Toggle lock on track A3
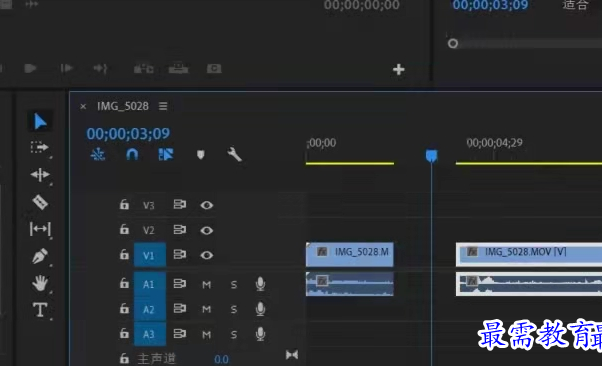The image size is (602, 366). 124,333
